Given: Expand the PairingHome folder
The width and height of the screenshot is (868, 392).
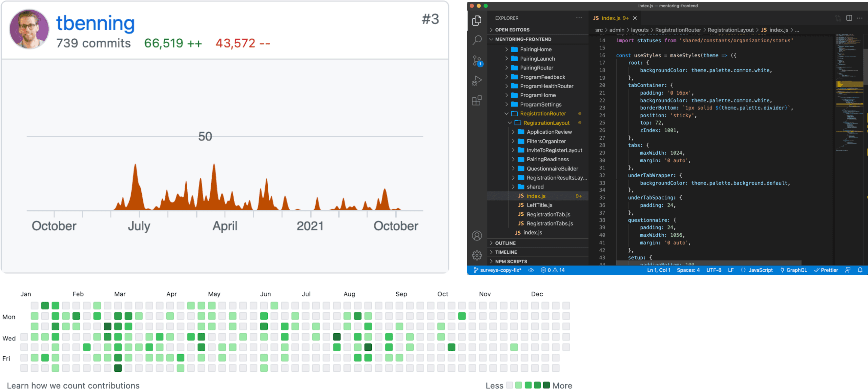Looking at the screenshot, I should (507, 49).
